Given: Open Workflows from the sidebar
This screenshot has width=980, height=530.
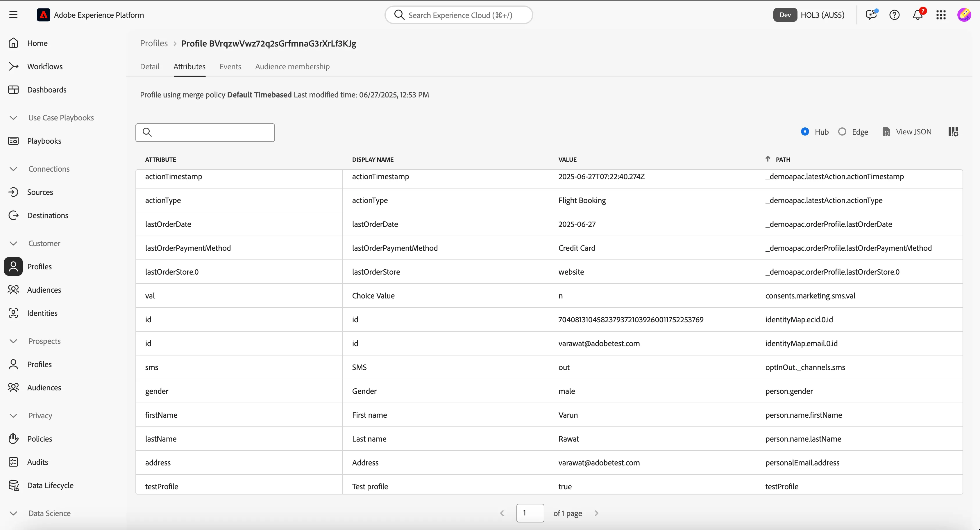Looking at the screenshot, I should pos(45,66).
